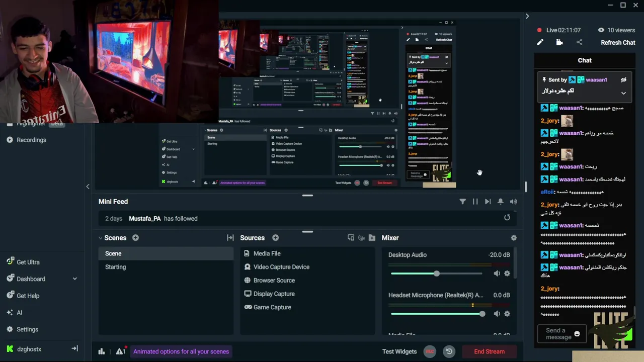Open Settings in the sidebar
Viewport: 644px width, 362px height.
click(27, 329)
